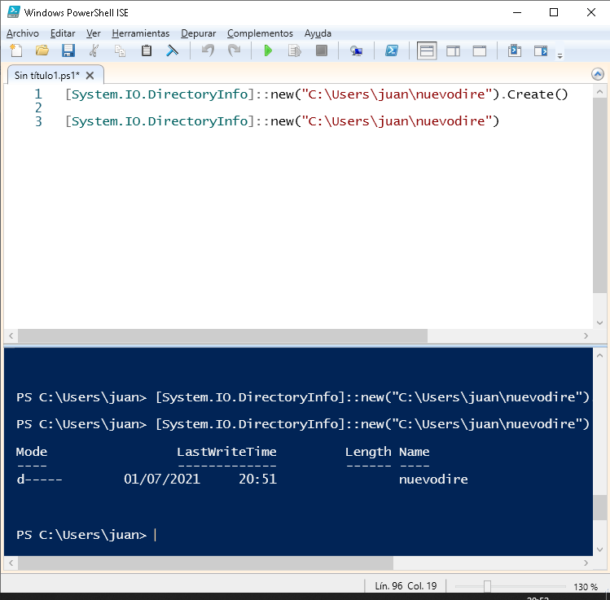Click the Show Command Add-on icon

541,51
